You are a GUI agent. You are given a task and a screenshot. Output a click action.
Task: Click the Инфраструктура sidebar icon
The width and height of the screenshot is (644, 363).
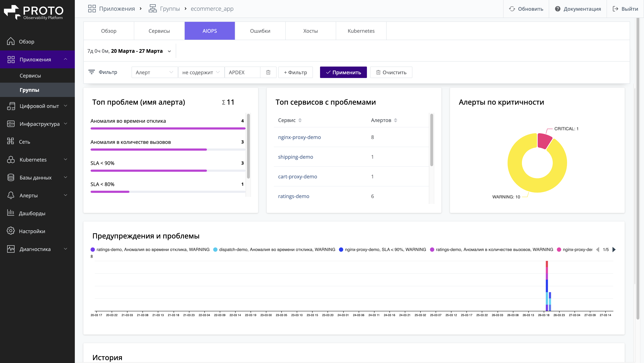tap(11, 124)
